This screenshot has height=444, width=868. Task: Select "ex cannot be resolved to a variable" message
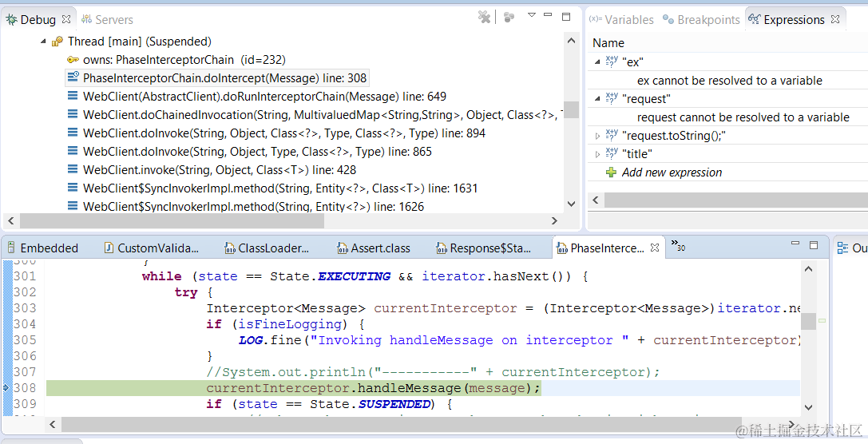pos(730,81)
